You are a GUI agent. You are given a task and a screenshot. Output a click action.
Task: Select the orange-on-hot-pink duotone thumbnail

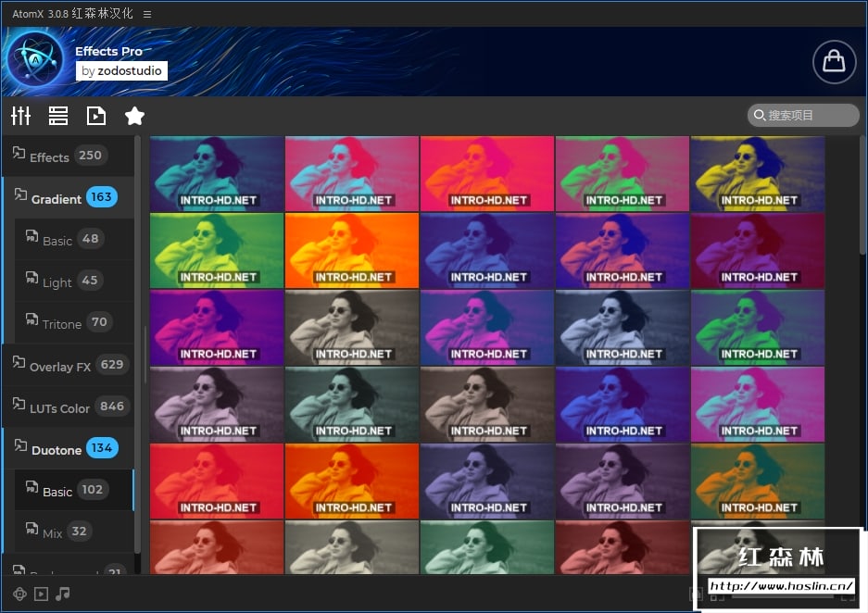[487, 174]
